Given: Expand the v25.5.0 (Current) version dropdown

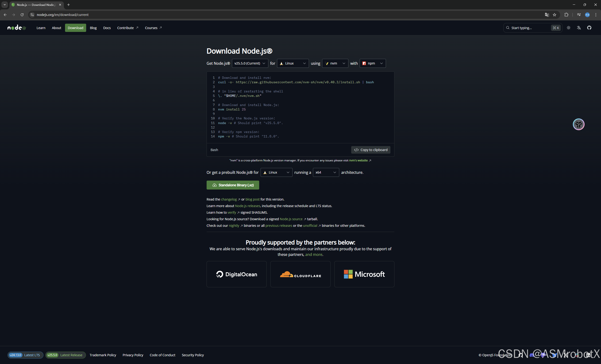Looking at the screenshot, I should point(250,63).
